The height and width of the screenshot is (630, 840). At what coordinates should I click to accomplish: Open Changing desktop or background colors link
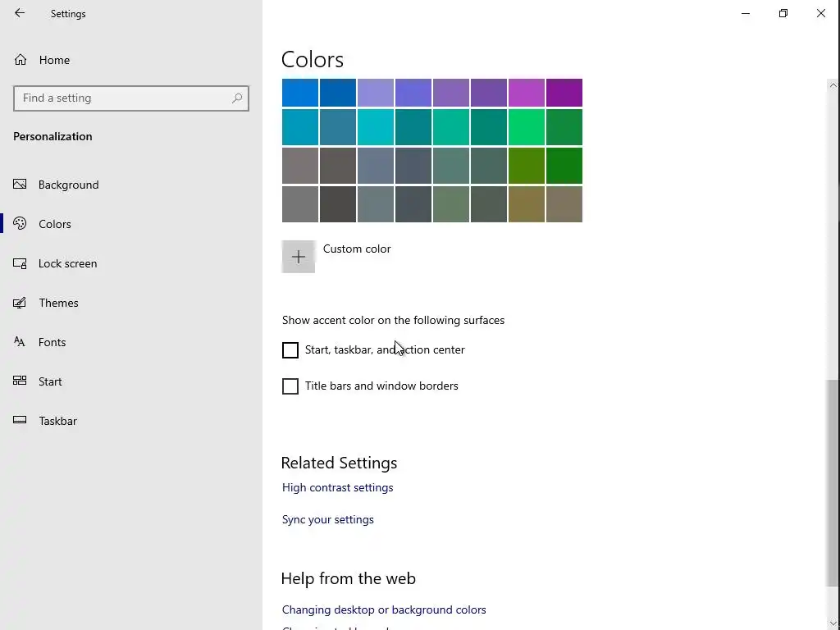click(384, 609)
